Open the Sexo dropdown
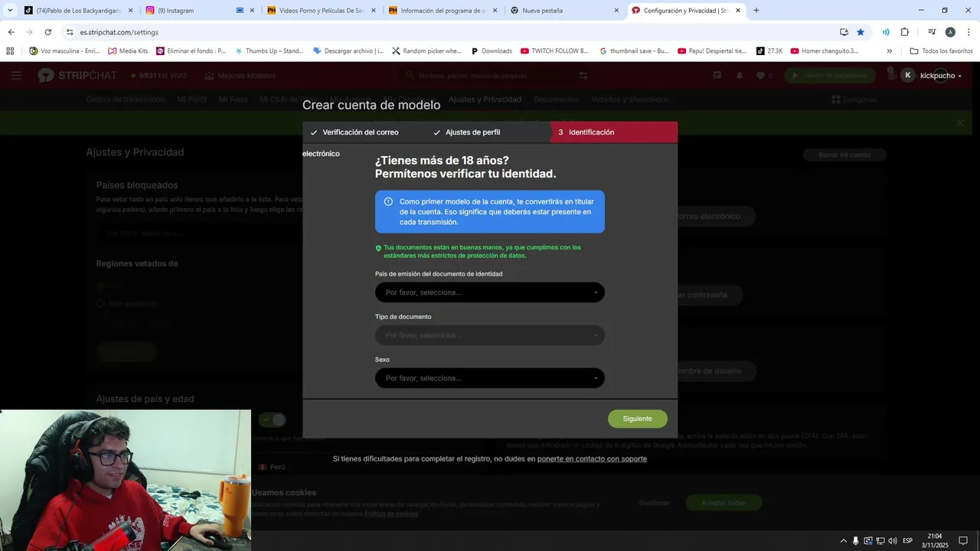 click(x=490, y=378)
